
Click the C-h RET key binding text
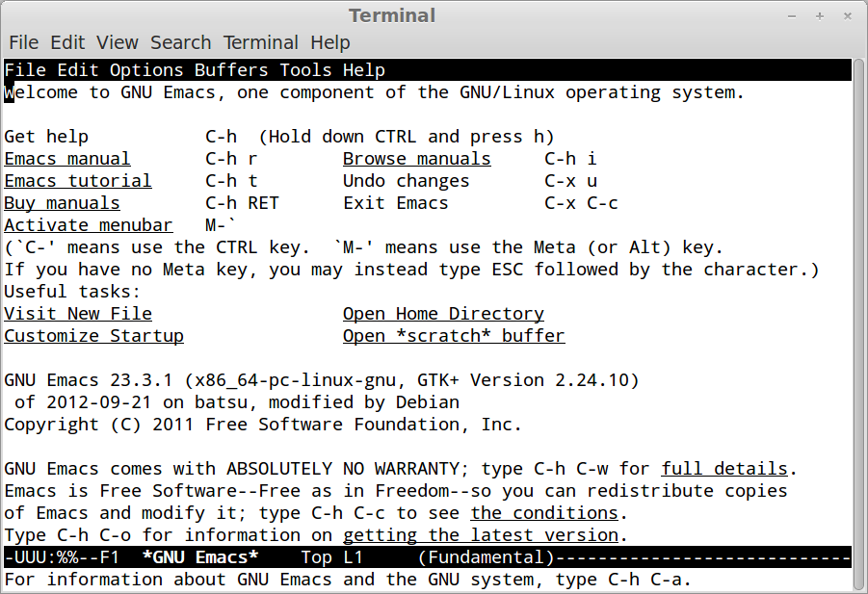(242, 203)
